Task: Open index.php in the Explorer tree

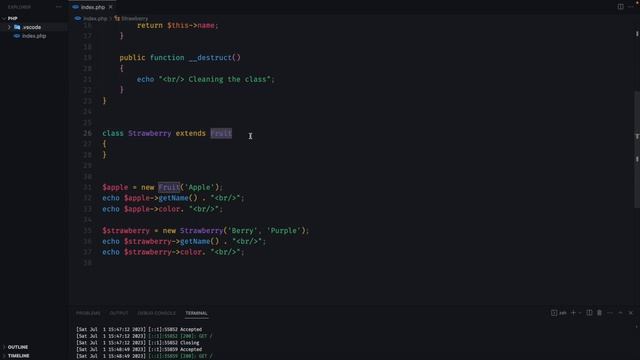Action: pyautogui.click(x=34, y=36)
